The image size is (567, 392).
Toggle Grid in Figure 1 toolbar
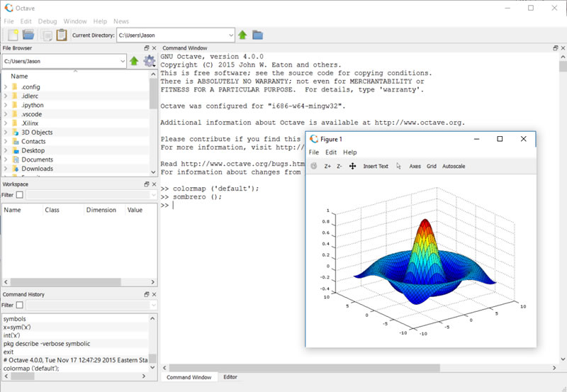(x=432, y=167)
